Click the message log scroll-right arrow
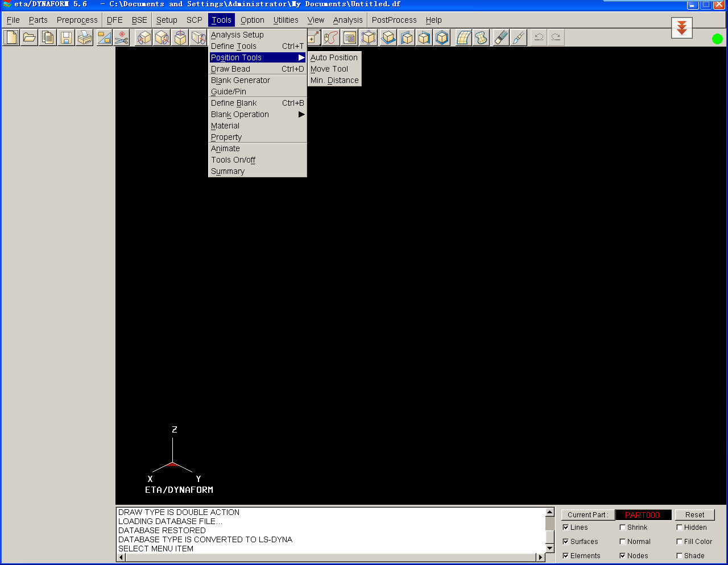 click(540, 557)
